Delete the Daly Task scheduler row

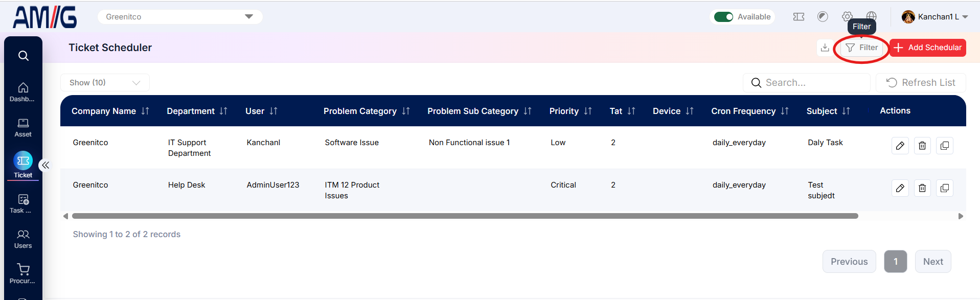(x=922, y=146)
